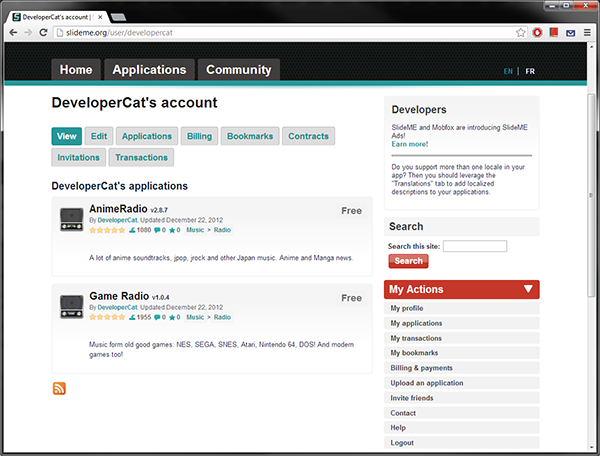This screenshot has height=456, width=600.
Task: Open the Chrome hamburger menu
Action: (587, 33)
